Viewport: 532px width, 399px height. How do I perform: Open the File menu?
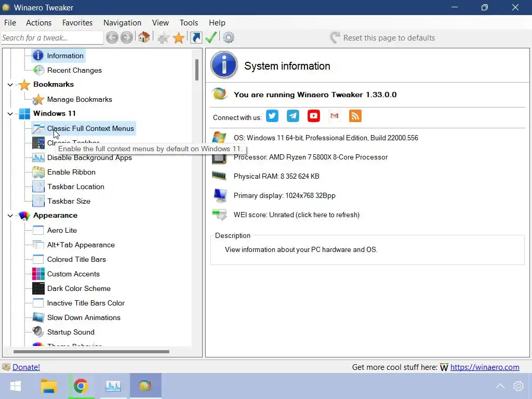coord(10,23)
